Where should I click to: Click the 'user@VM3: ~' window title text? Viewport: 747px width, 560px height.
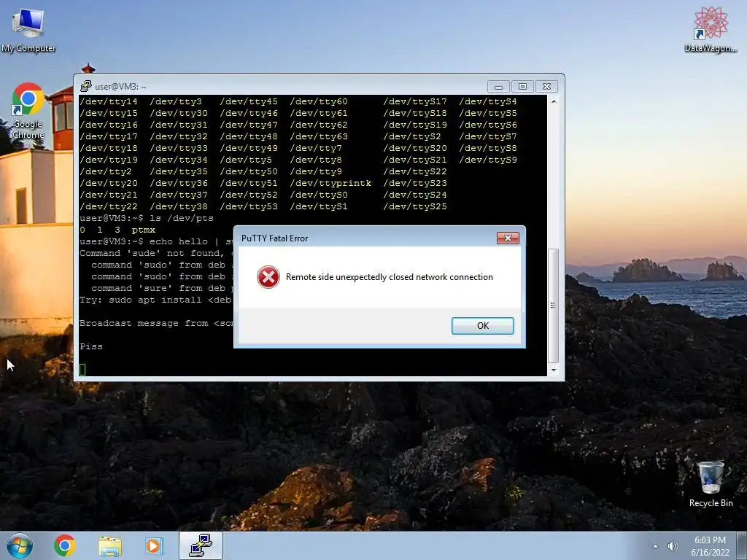[120, 87]
